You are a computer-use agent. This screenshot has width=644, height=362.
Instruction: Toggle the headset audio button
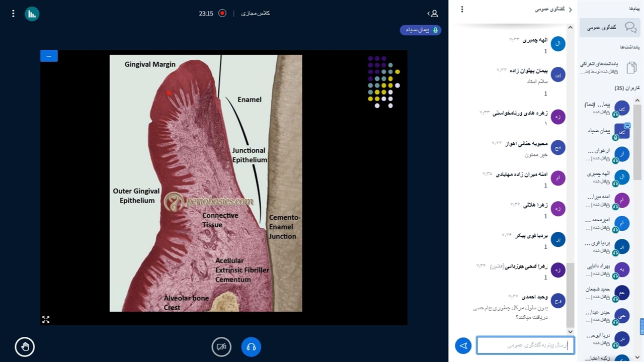pos(251,346)
